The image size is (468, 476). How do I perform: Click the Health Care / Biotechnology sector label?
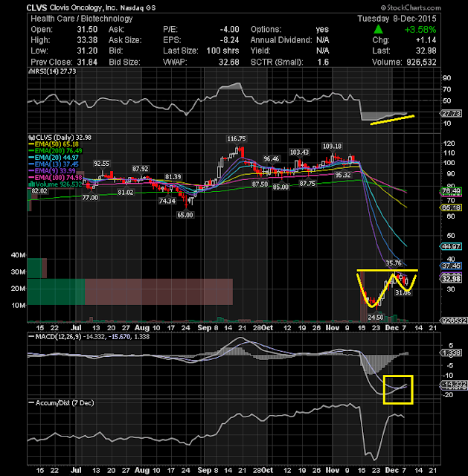82,19
